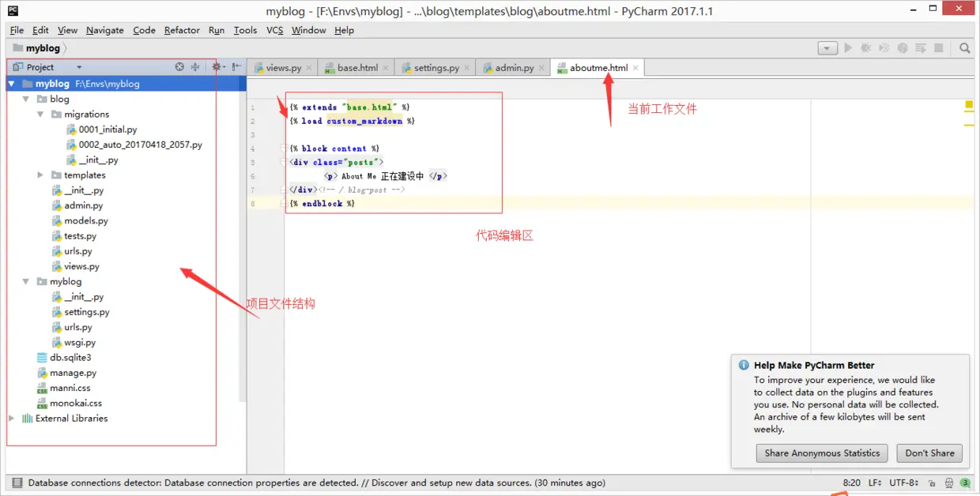Click the db.sqlite3 database file icon
The image size is (980, 496).
(43, 358)
